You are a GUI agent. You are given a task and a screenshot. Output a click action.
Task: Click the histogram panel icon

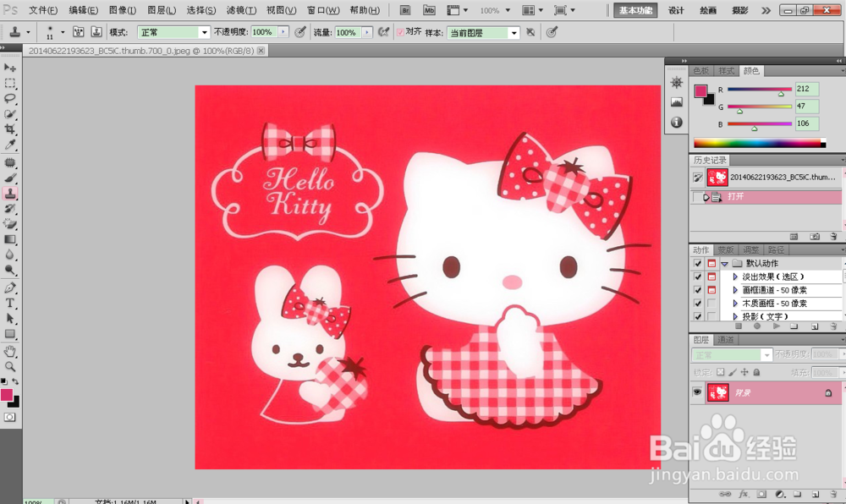[677, 101]
